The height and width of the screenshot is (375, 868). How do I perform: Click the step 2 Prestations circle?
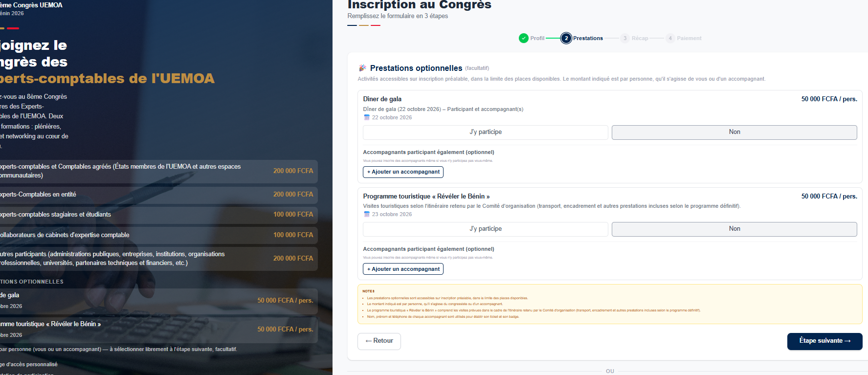tap(566, 38)
